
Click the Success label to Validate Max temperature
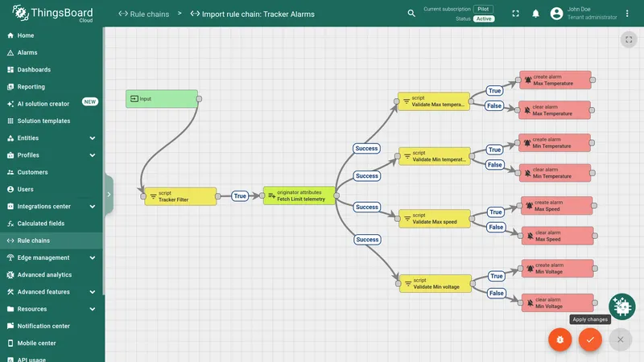pyautogui.click(x=366, y=149)
